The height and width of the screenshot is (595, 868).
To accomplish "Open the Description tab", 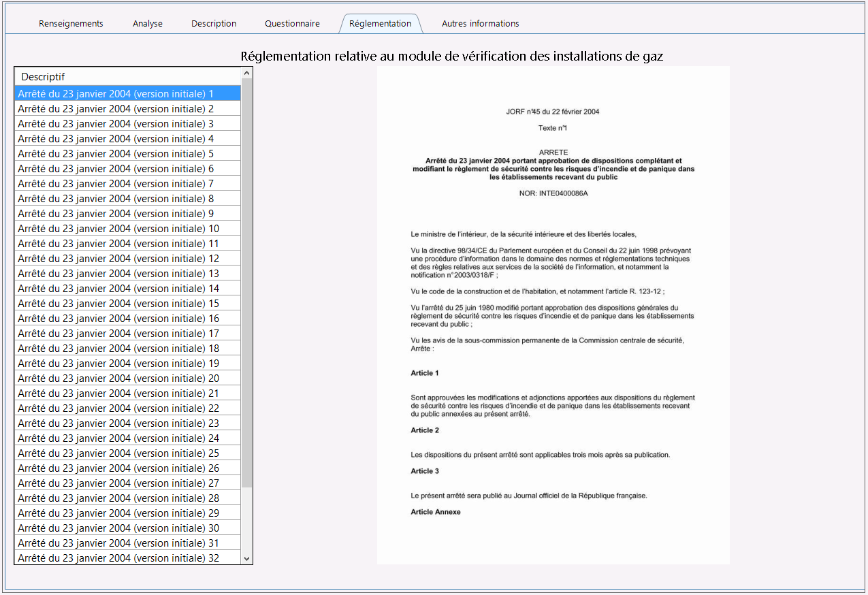I will (214, 23).
